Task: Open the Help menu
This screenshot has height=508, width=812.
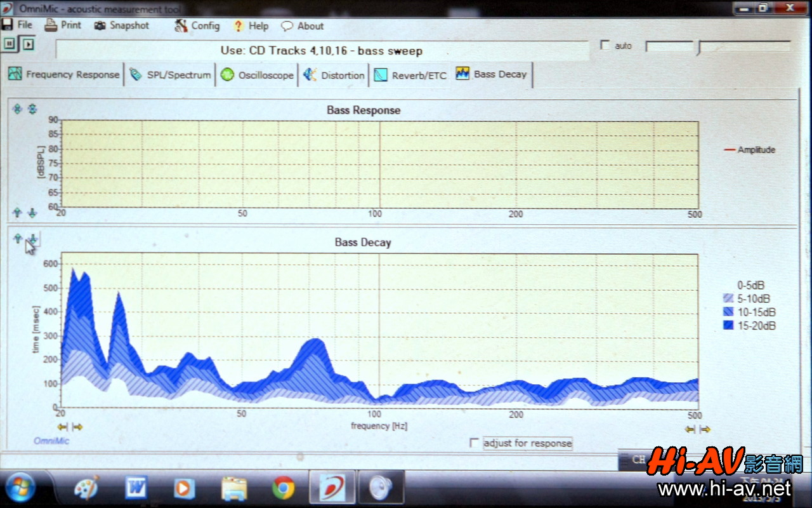Action: [x=251, y=26]
